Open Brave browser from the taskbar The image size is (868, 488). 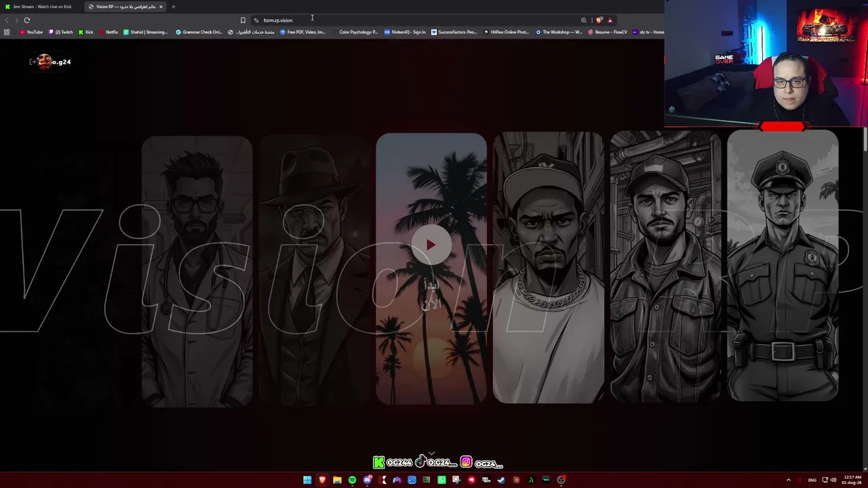[322, 480]
